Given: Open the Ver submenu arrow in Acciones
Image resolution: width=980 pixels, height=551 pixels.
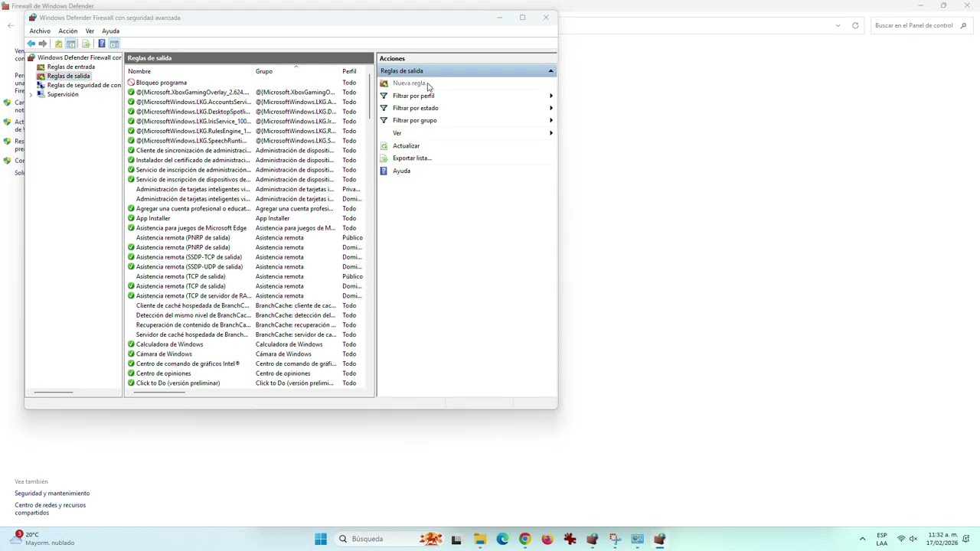Looking at the screenshot, I should (550, 133).
